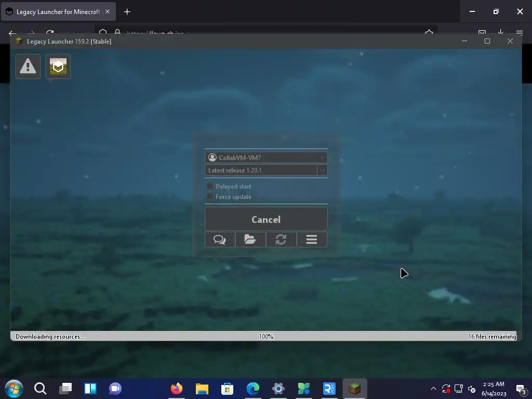Close the Legacy Launcher for Minecraft tab
The width and height of the screenshot is (532, 399).
(108, 11)
